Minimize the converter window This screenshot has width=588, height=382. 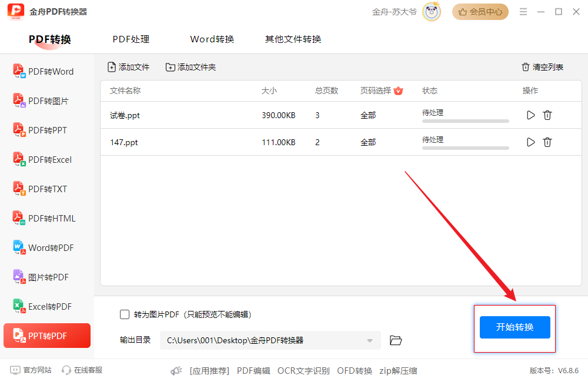pyautogui.click(x=541, y=12)
